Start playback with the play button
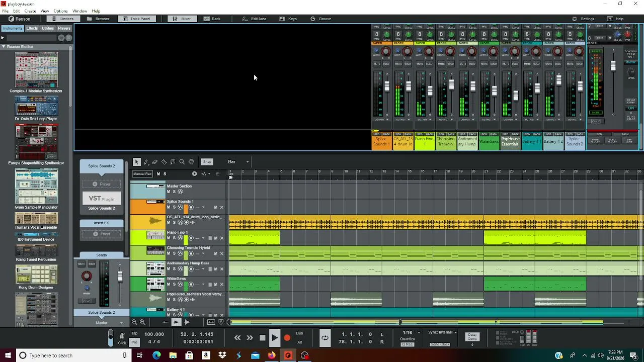Viewport: 644px width, 362px height. (x=274, y=338)
